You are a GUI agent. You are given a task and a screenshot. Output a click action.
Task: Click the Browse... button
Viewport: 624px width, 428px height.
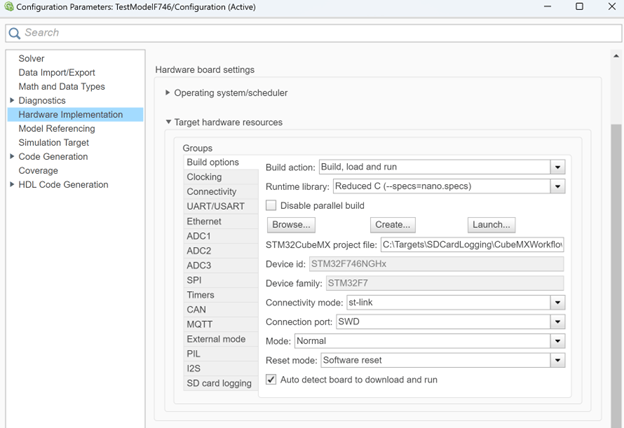coord(291,225)
